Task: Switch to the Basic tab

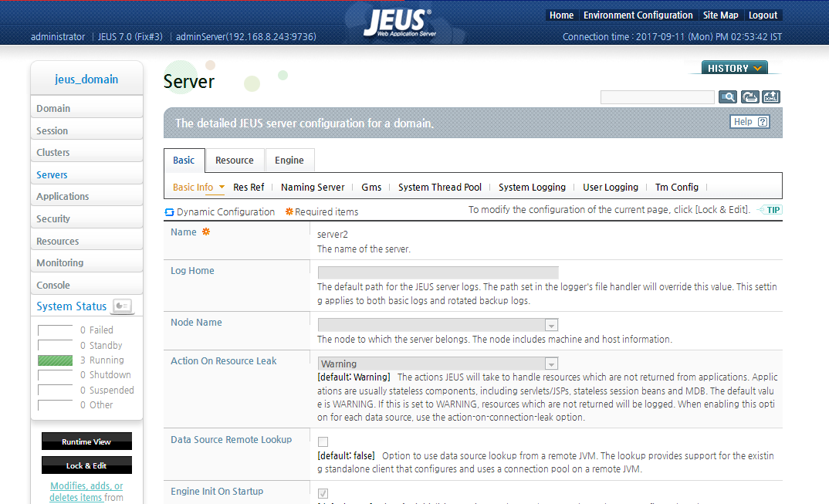Action: 184,161
